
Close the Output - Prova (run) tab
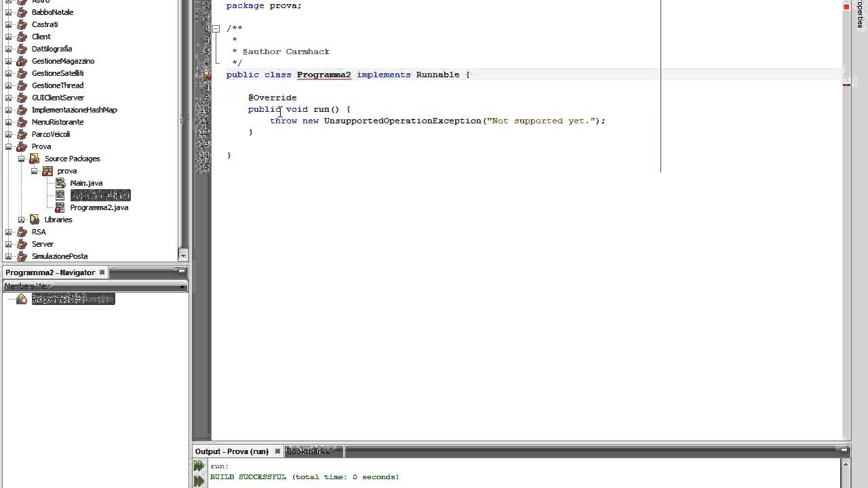(x=276, y=451)
